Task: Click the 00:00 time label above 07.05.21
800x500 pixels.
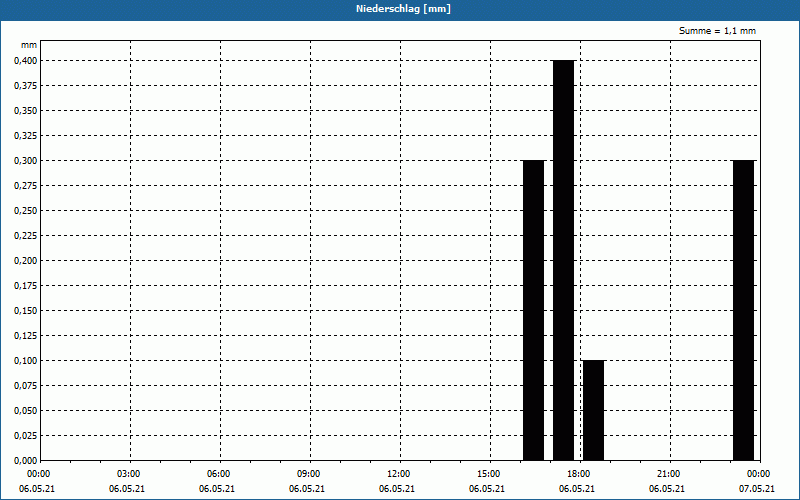Action: pos(759,474)
